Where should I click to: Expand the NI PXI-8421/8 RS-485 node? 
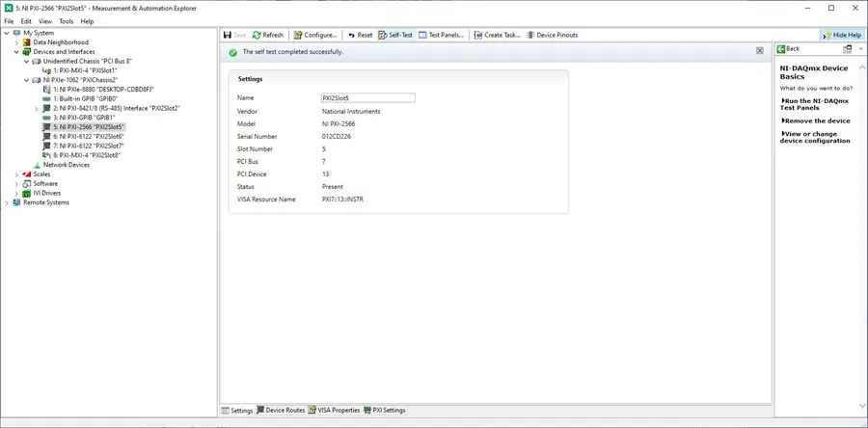coord(37,108)
